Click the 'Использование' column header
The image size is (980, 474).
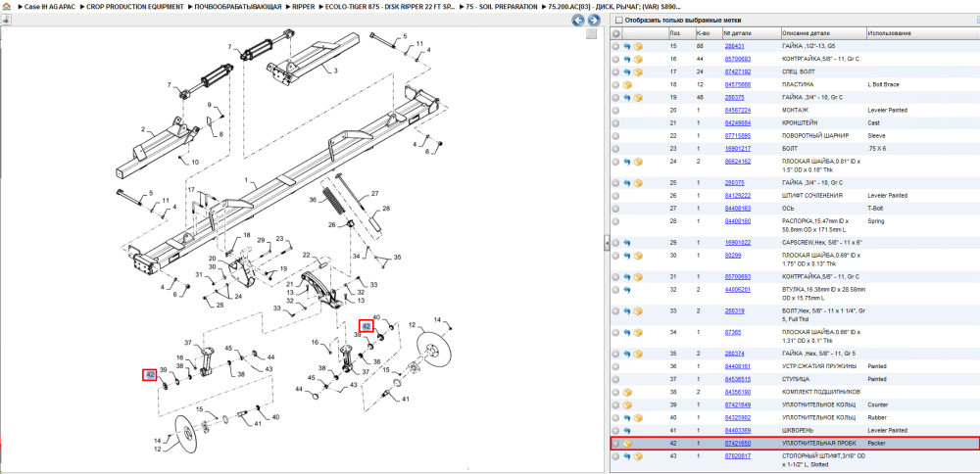click(890, 33)
